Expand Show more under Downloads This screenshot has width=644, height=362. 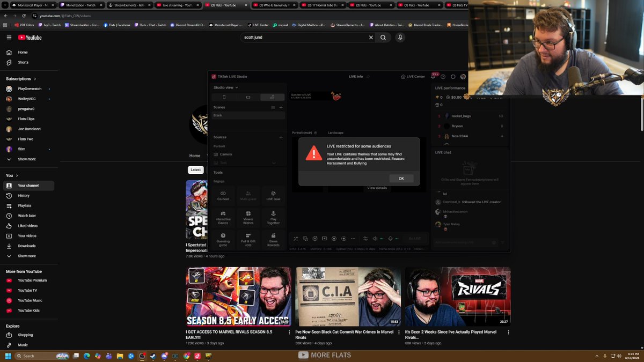pos(28,256)
